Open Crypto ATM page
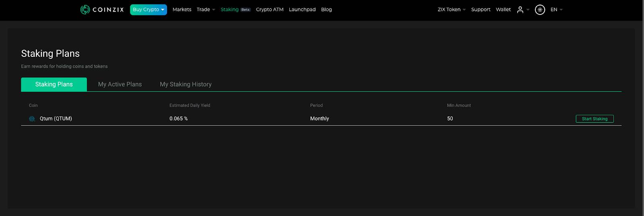644x216 pixels. pos(270,10)
